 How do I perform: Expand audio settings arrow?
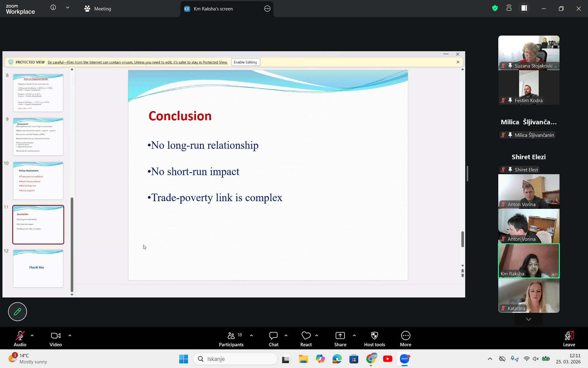[32, 335]
